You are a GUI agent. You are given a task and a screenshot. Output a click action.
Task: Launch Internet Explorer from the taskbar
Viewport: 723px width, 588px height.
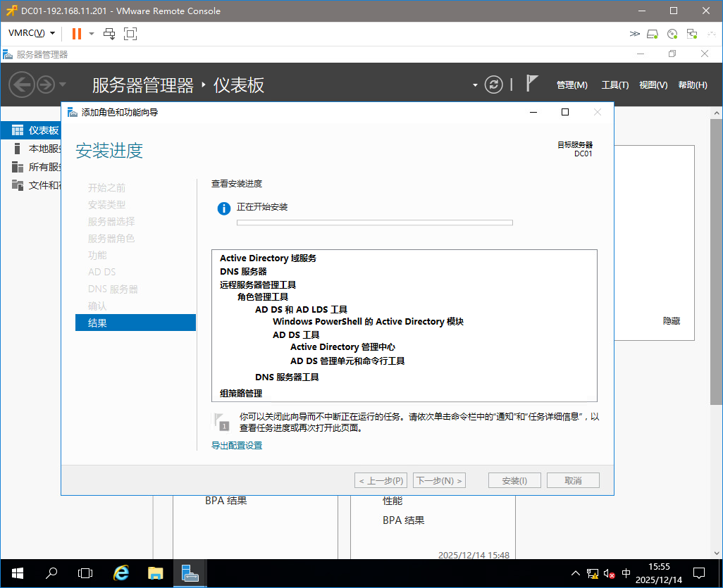pos(121,573)
